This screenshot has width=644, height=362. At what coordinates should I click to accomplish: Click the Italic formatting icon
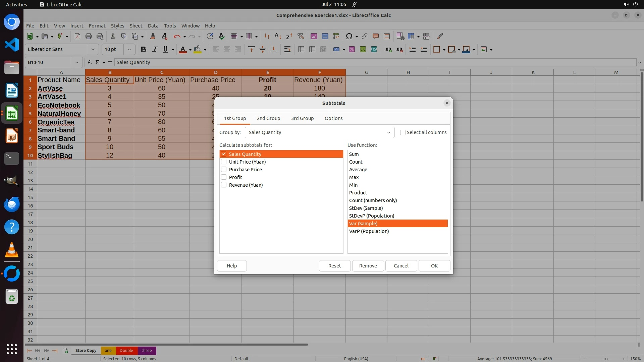pyautogui.click(x=155, y=50)
